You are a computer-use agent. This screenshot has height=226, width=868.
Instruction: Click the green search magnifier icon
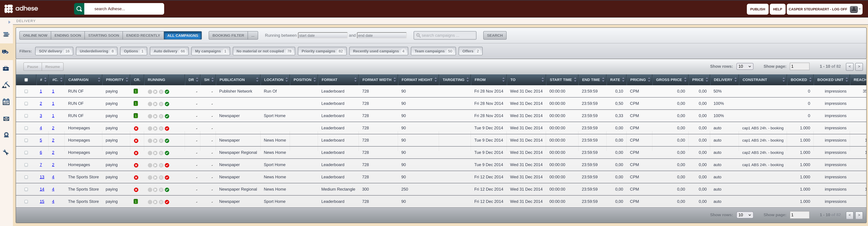(x=79, y=9)
